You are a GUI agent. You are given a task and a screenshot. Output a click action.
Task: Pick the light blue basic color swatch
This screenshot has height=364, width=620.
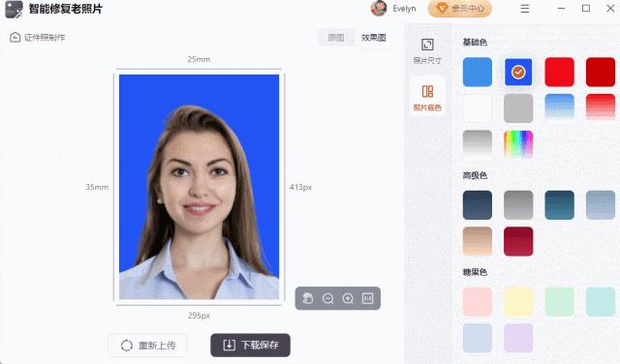pos(478,72)
